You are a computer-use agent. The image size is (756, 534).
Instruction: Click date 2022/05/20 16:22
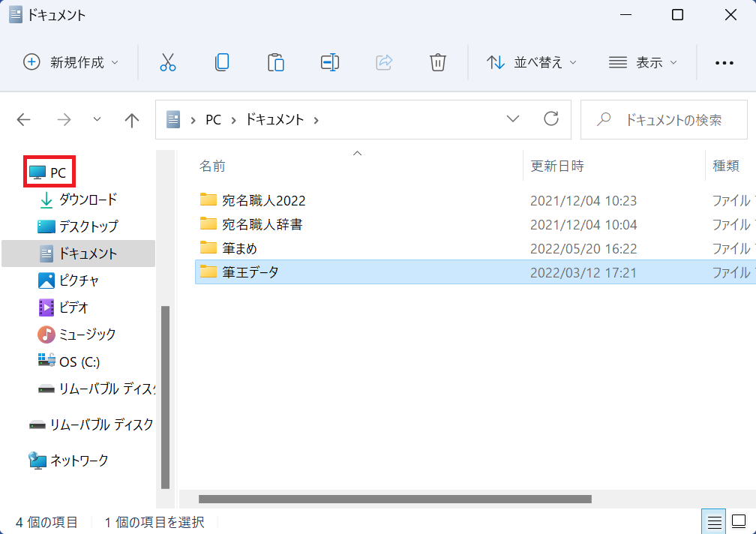pyautogui.click(x=583, y=249)
